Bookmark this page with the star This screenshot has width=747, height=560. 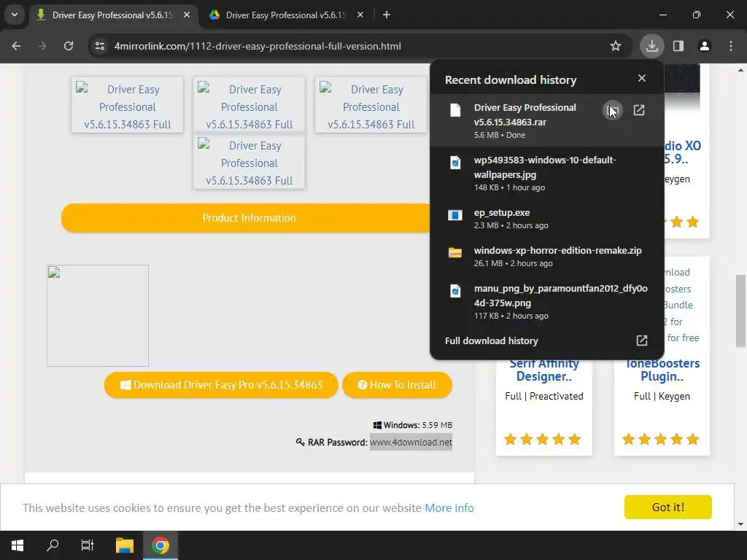616,46
